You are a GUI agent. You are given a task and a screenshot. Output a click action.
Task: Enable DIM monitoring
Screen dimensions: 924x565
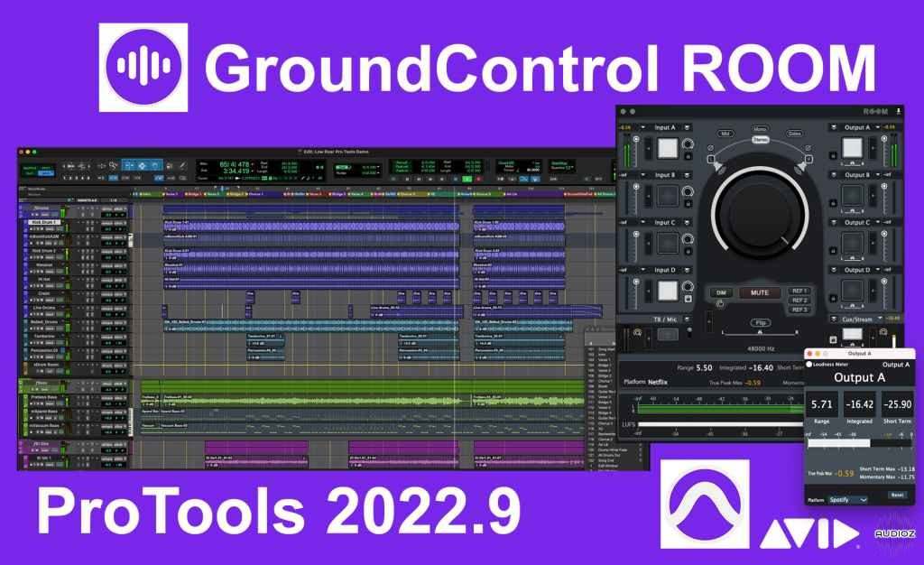(x=720, y=293)
